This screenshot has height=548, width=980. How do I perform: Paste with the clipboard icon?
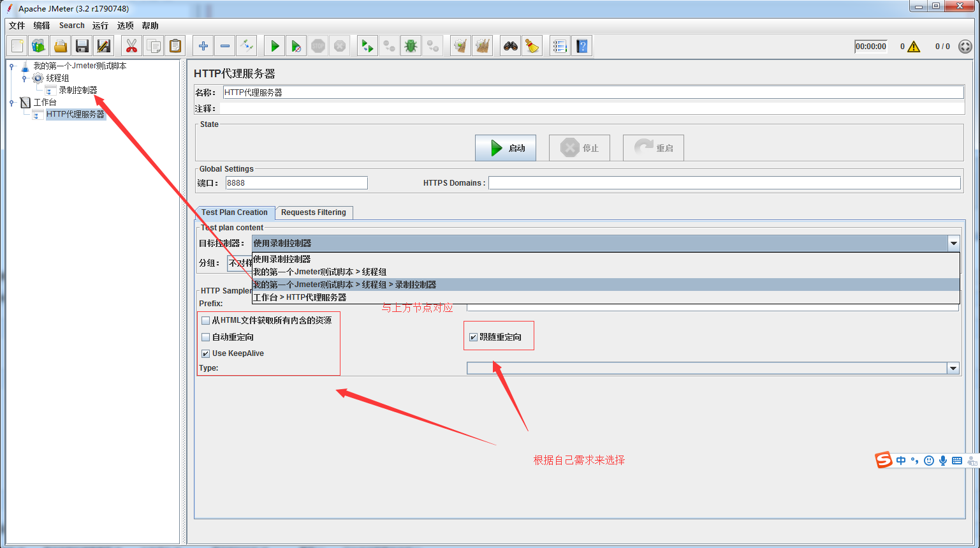(175, 46)
